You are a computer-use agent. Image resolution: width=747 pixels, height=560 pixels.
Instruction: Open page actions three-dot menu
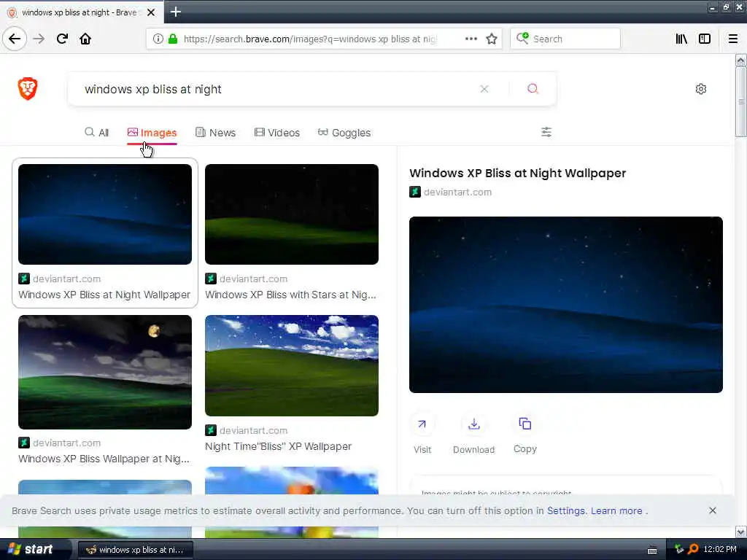471,39
